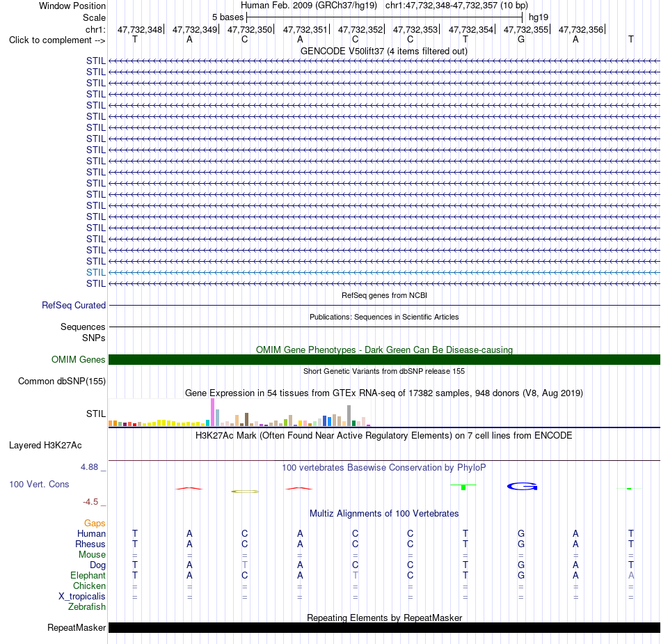The width and height of the screenshot is (661, 644).
Task: Open 'Publications: Sequences in Scientific Articles' title
Action: [x=384, y=317]
